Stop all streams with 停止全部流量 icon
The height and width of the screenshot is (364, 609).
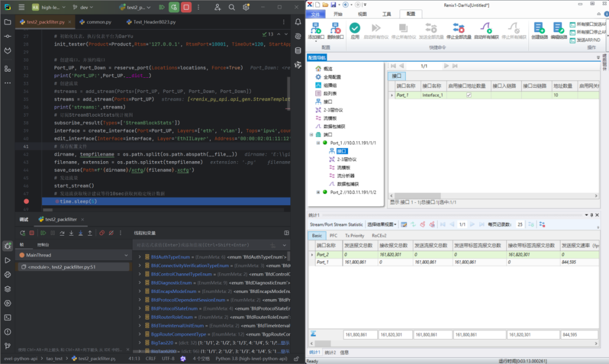click(458, 28)
